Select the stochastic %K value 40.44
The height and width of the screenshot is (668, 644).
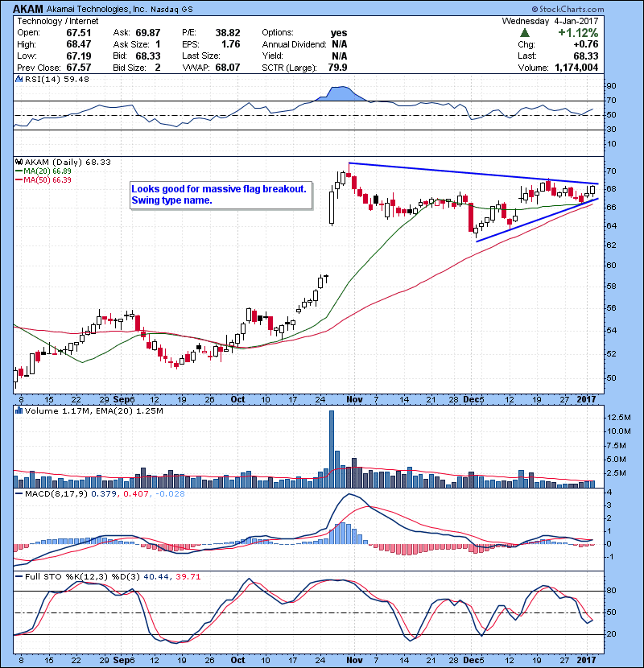pyautogui.click(x=156, y=577)
